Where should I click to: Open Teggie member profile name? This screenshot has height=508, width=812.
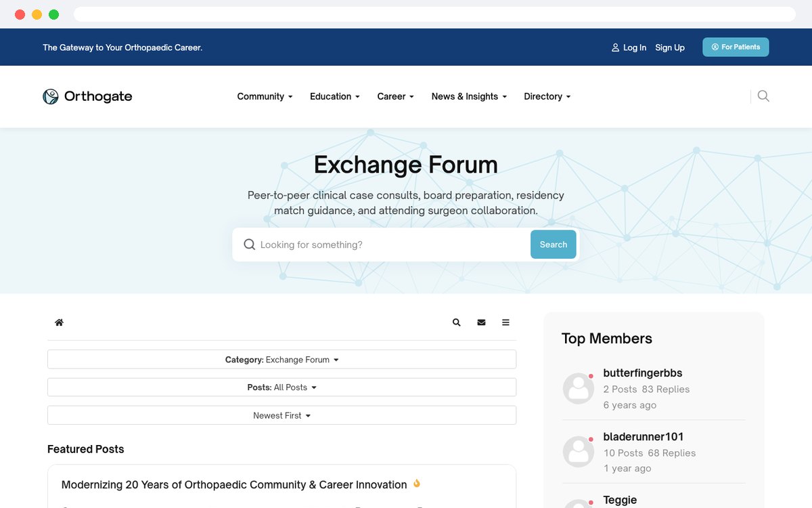[620, 500]
